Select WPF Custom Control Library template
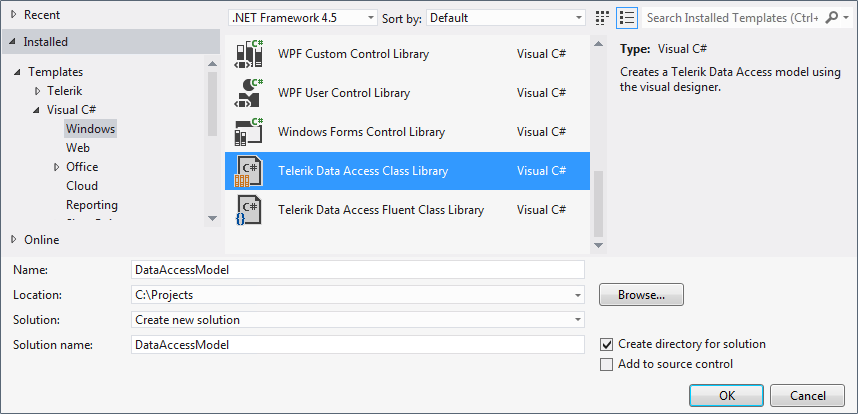The image size is (858, 414). tap(407, 54)
